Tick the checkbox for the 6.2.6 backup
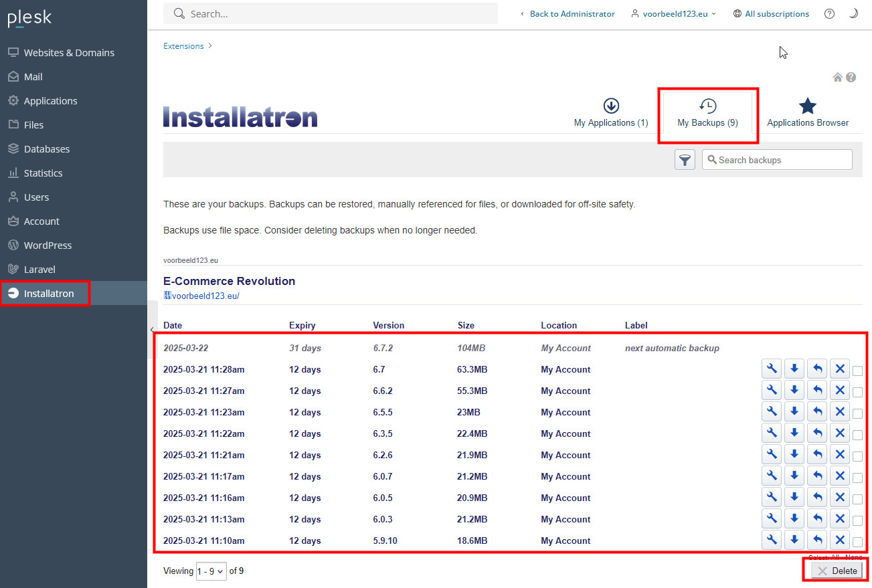 click(858, 457)
